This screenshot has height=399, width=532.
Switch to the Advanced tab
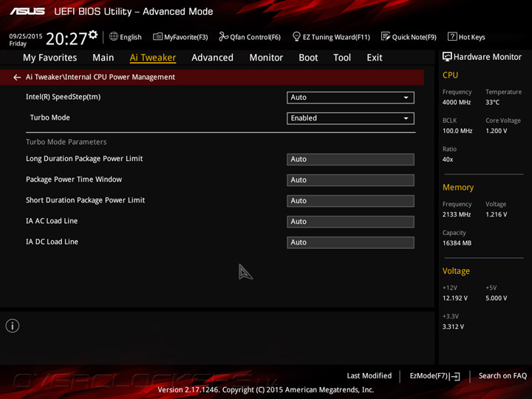tap(212, 58)
